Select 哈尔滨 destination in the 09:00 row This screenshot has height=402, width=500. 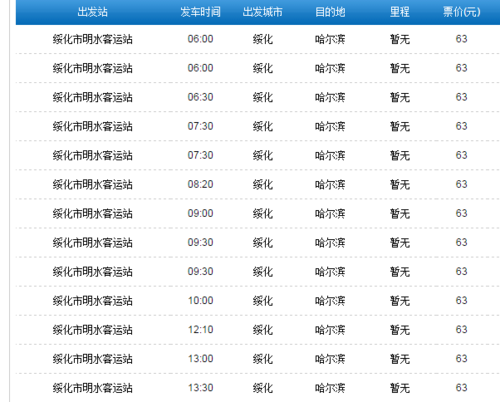330,213
